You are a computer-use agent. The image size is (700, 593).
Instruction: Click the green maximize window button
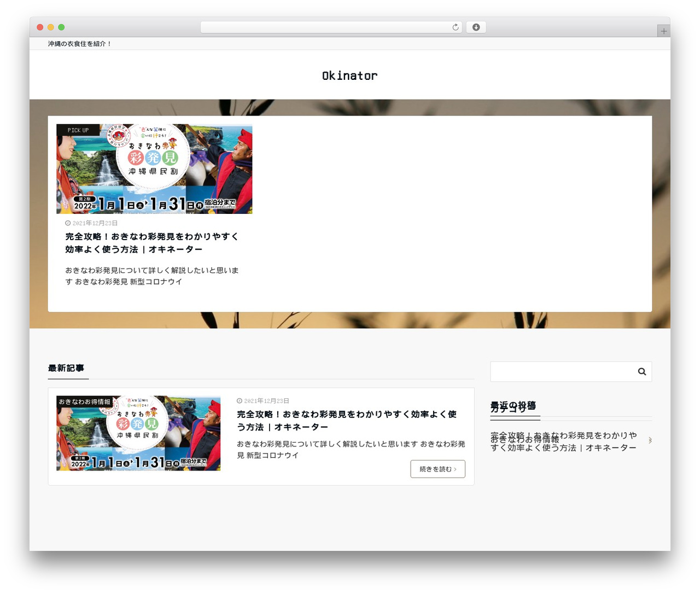pyautogui.click(x=61, y=27)
